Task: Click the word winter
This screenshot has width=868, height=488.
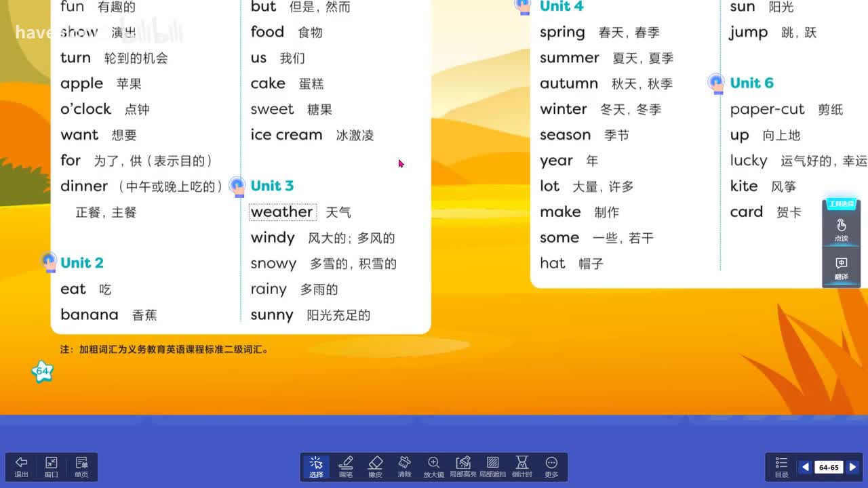Action: (x=564, y=109)
